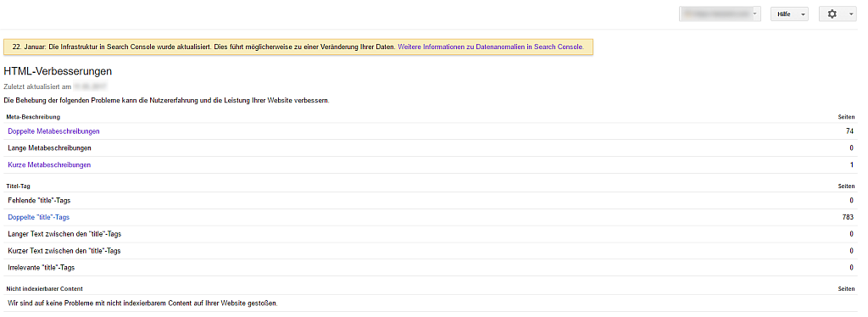The height and width of the screenshot is (317, 868).
Task: Click the 22. Januar infrastructure notice text
Action: point(203,47)
